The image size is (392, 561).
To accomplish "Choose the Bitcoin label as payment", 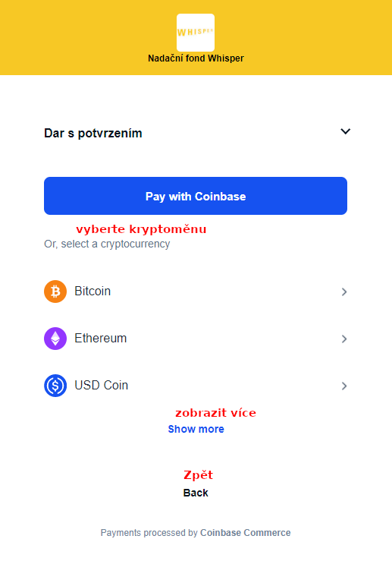I will coord(93,292).
